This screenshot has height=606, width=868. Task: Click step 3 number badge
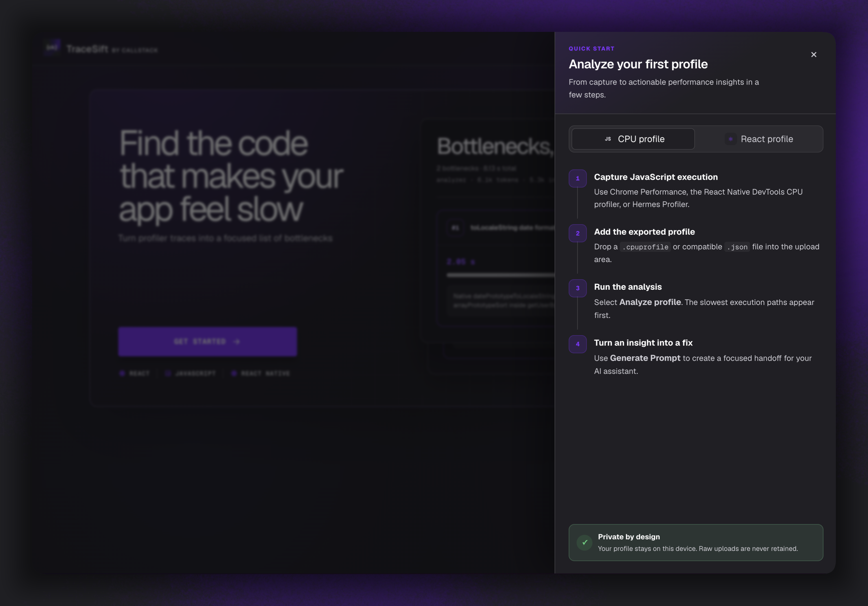coord(578,288)
